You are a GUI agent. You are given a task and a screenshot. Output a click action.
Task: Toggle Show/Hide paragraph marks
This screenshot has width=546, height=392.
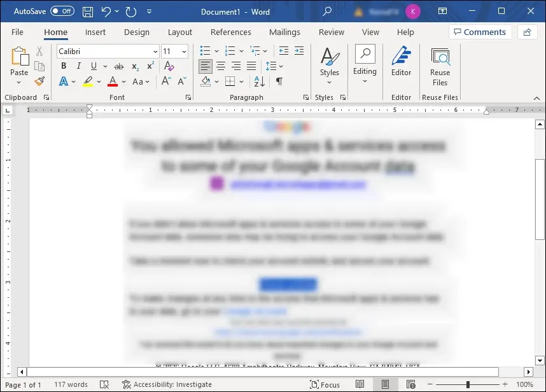(279, 81)
